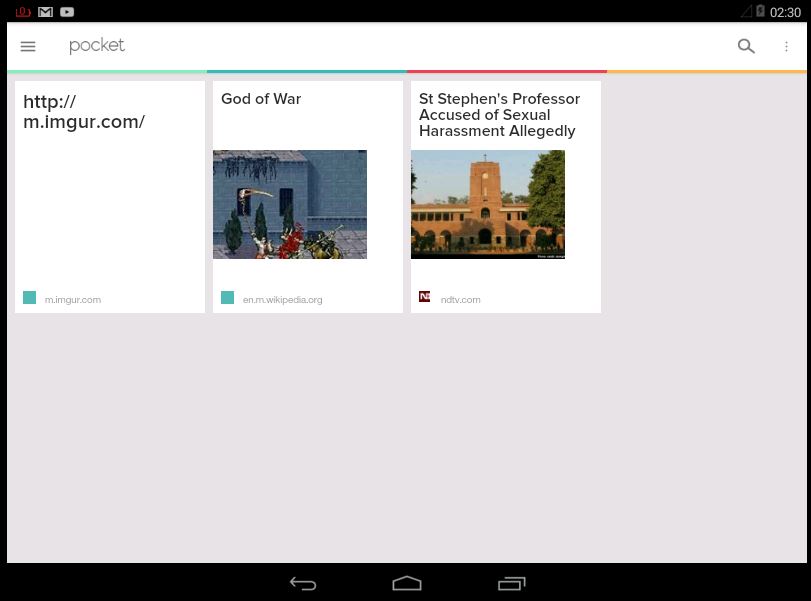811x601 pixels.
Task: Open the 'God of War' article
Action: (x=261, y=99)
